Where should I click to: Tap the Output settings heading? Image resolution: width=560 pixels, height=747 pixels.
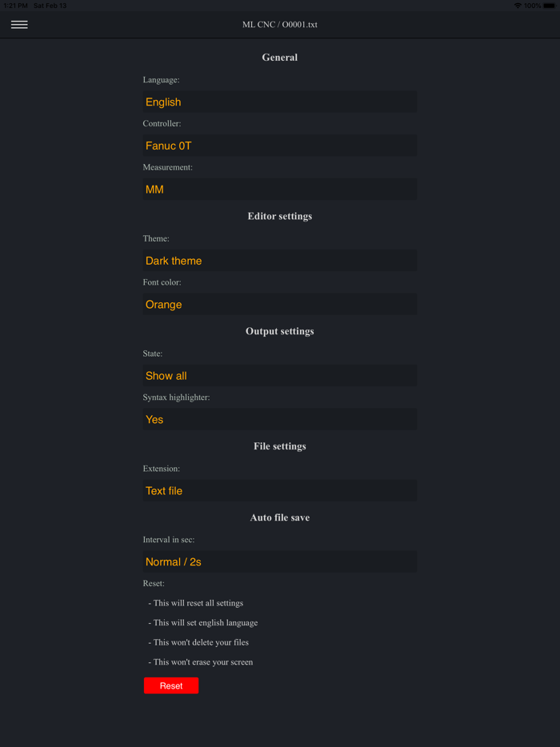280,331
